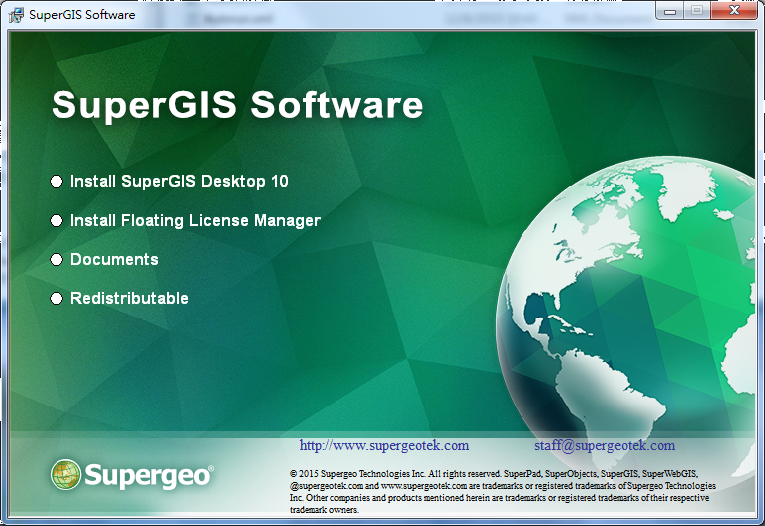The image size is (765, 526).
Task: Click the copyright notice text
Action: click(503, 491)
